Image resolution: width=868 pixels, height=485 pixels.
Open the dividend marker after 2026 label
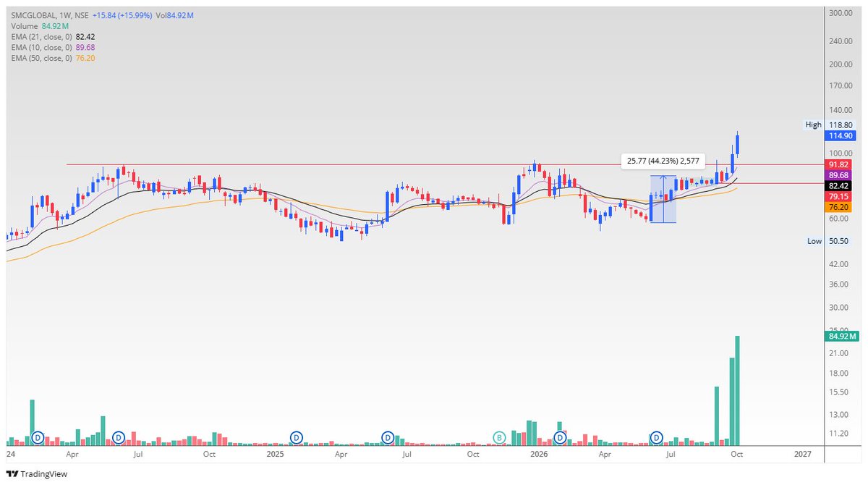[x=559, y=437]
